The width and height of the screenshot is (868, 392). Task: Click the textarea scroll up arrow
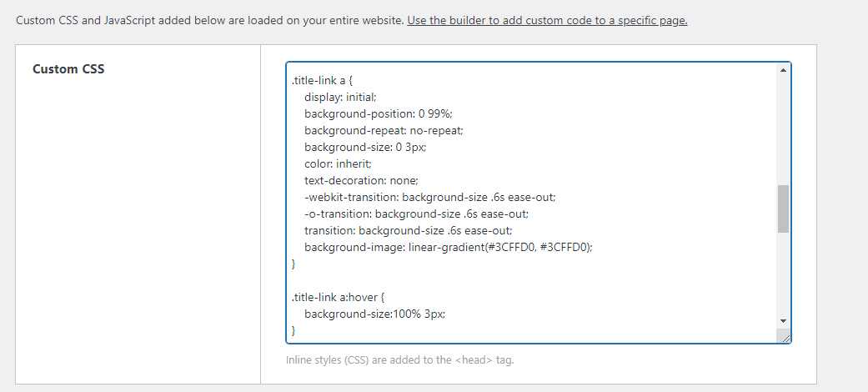(783, 70)
